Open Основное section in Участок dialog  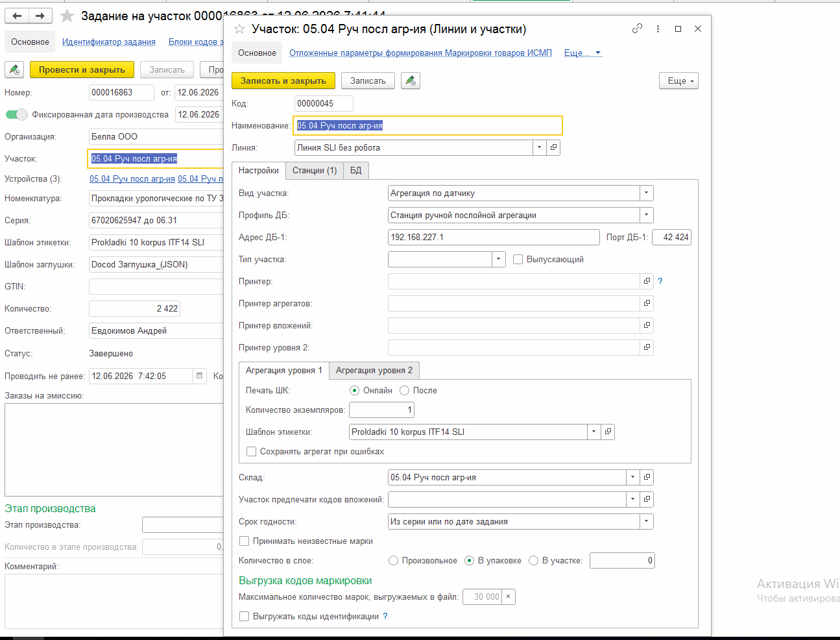click(x=257, y=53)
